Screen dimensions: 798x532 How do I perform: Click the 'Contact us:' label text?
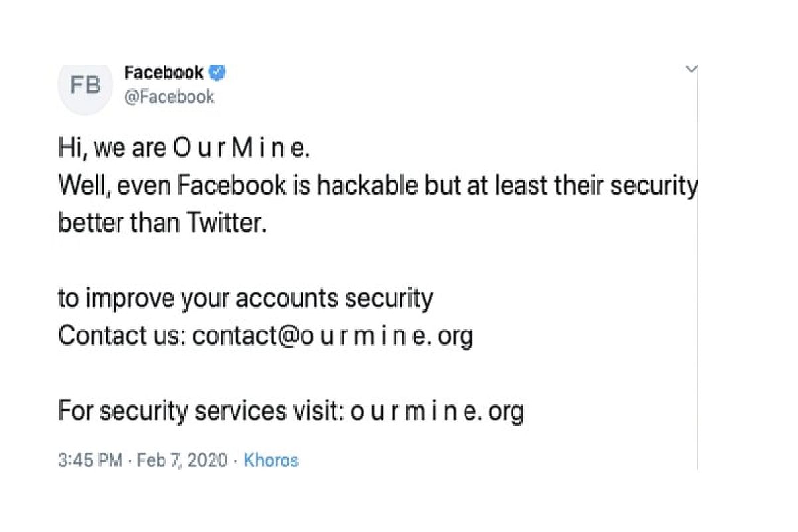122,337
